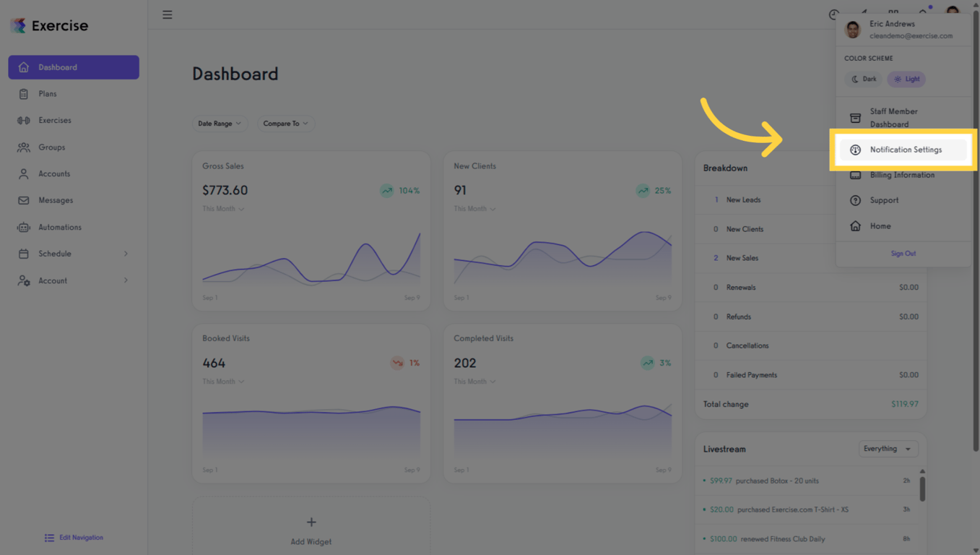Open the Compare To dropdown

(x=285, y=124)
